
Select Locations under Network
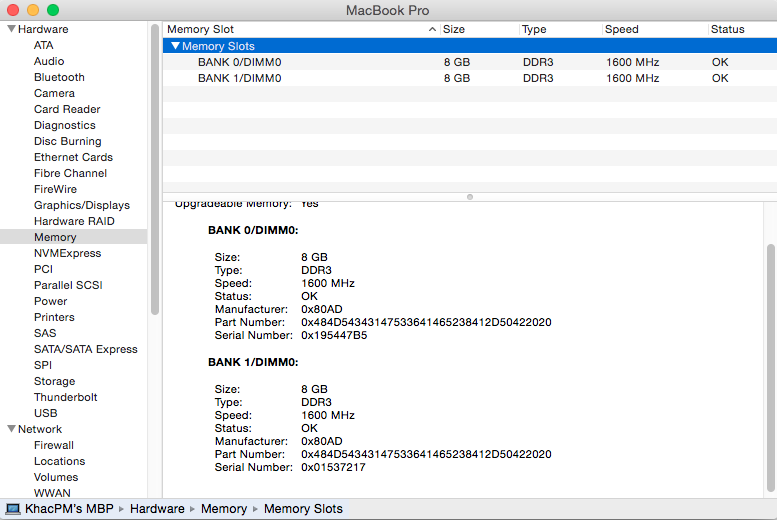pos(59,461)
